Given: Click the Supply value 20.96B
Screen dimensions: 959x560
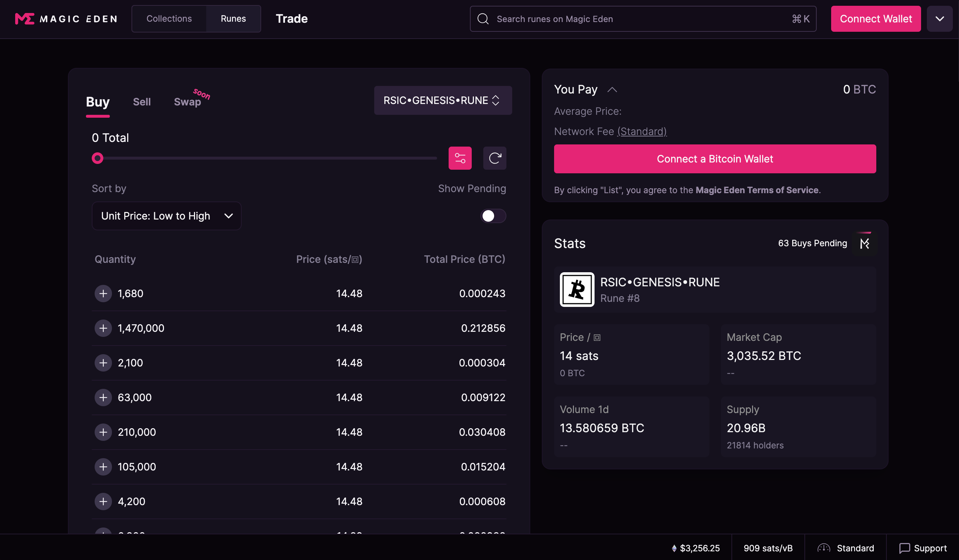Looking at the screenshot, I should [746, 428].
